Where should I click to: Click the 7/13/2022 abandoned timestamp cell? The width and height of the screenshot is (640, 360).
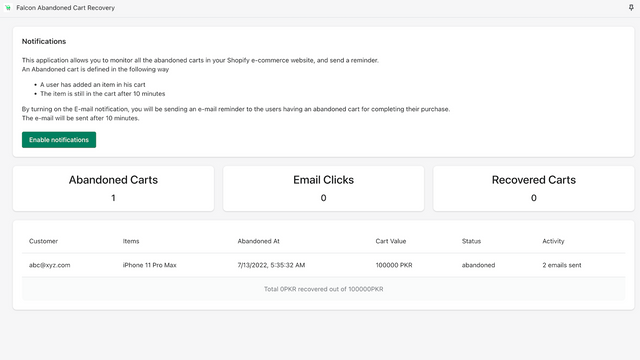point(271,265)
